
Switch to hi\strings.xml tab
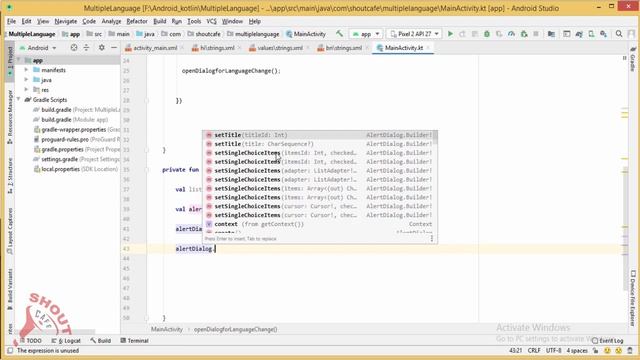tap(217, 48)
